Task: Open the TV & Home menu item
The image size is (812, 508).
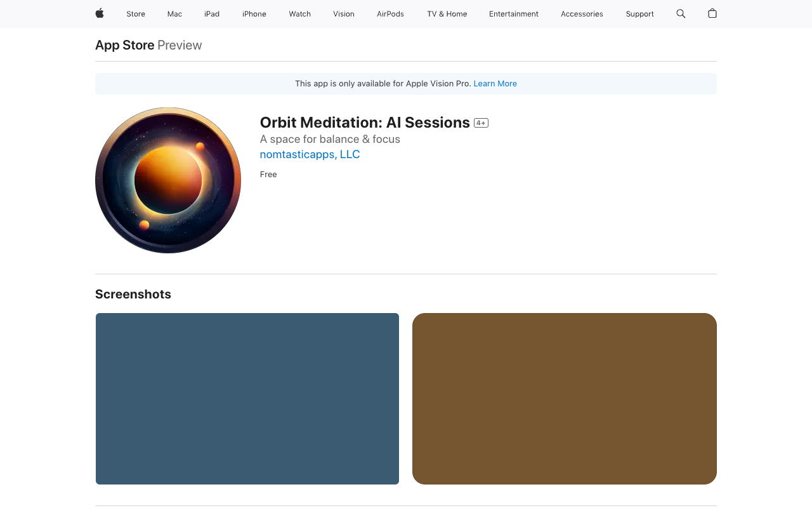Action: pyautogui.click(x=447, y=14)
